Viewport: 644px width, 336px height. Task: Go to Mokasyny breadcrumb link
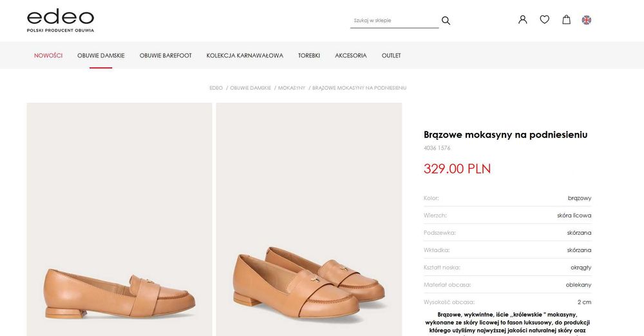pyautogui.click(x=292, y=88)
